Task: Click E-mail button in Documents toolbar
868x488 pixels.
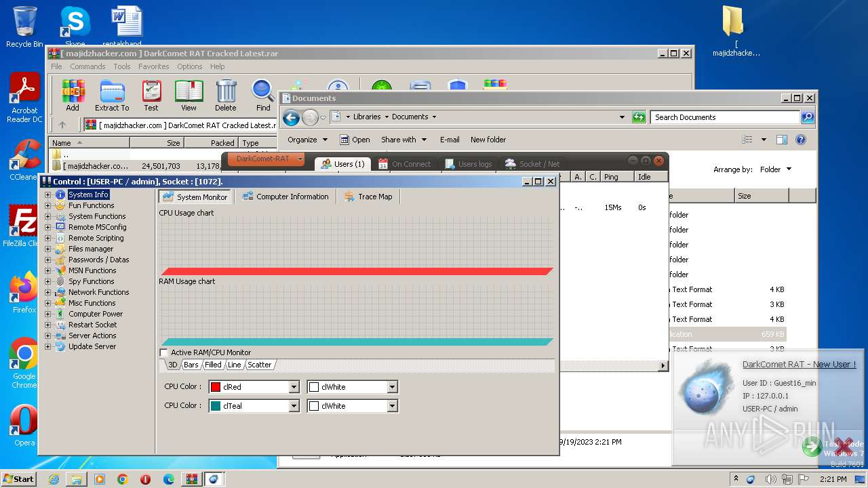Action: coord(450,140)
